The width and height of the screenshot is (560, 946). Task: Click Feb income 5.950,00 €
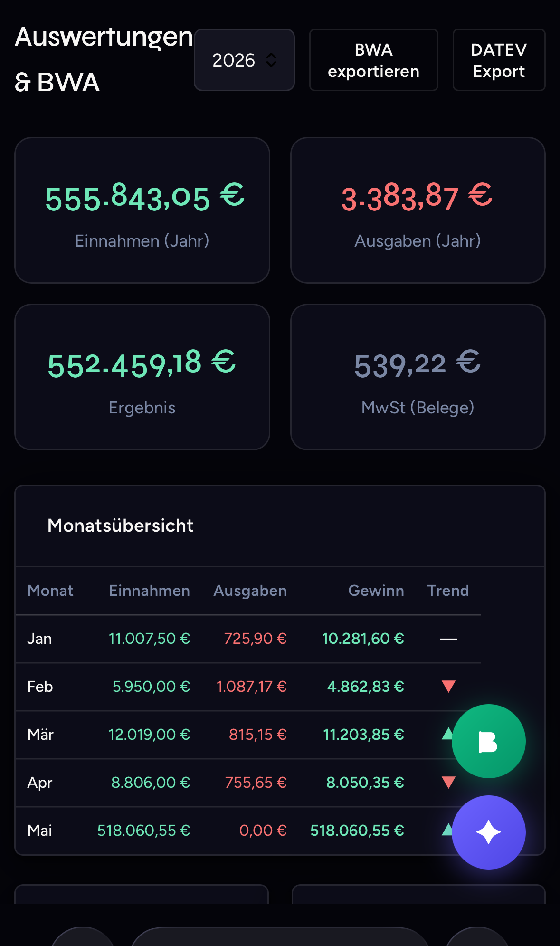tap(151, 687)
